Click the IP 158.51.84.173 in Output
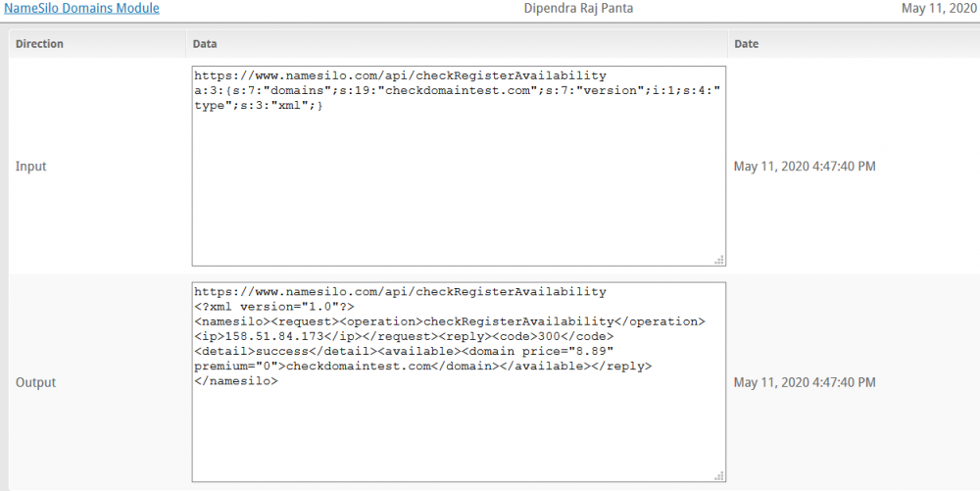Viewport: 980px width, 491px height. [x=273, y=337]
